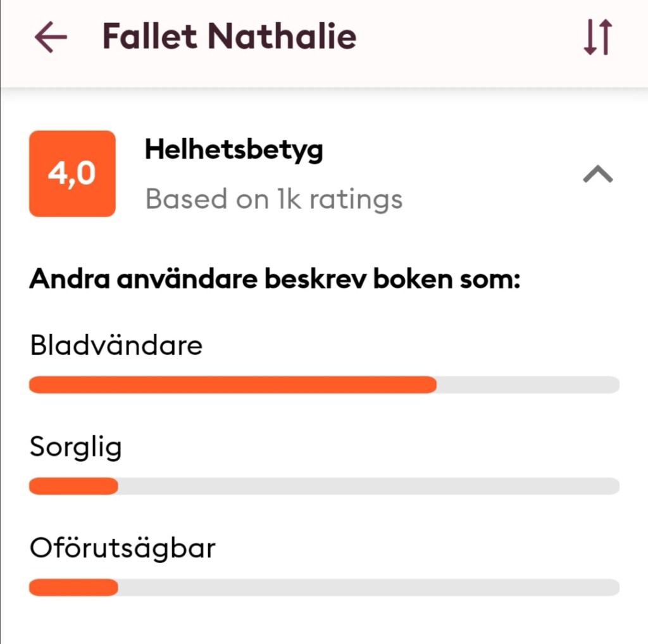Open the sort options icon
This screenshot has width=648, height=644.
click(597, 38)
